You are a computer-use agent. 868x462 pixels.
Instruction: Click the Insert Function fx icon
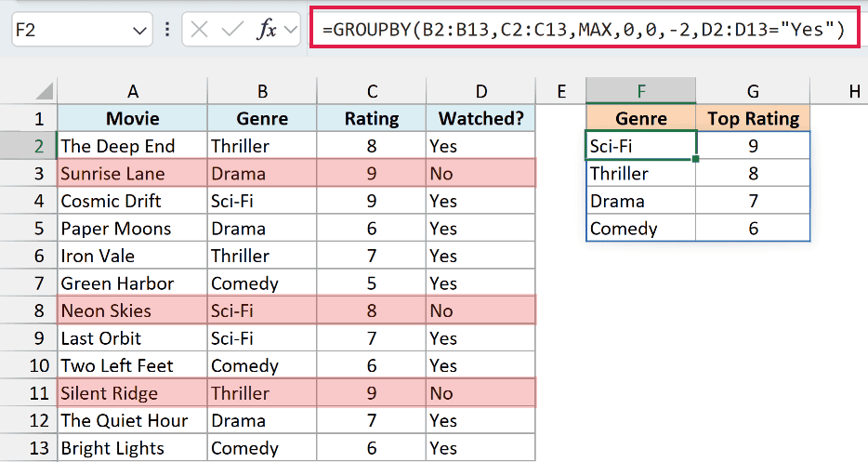[x=267, y=29]
